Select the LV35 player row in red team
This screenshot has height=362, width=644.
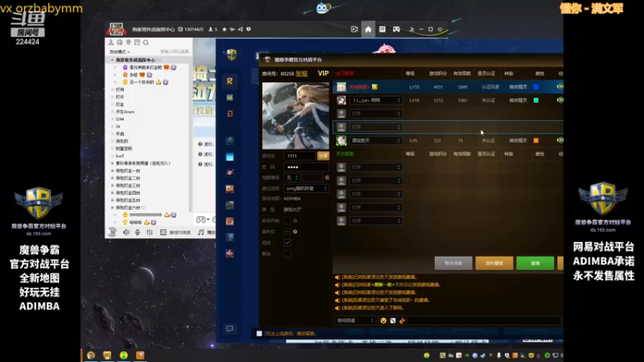click(448, 87)
